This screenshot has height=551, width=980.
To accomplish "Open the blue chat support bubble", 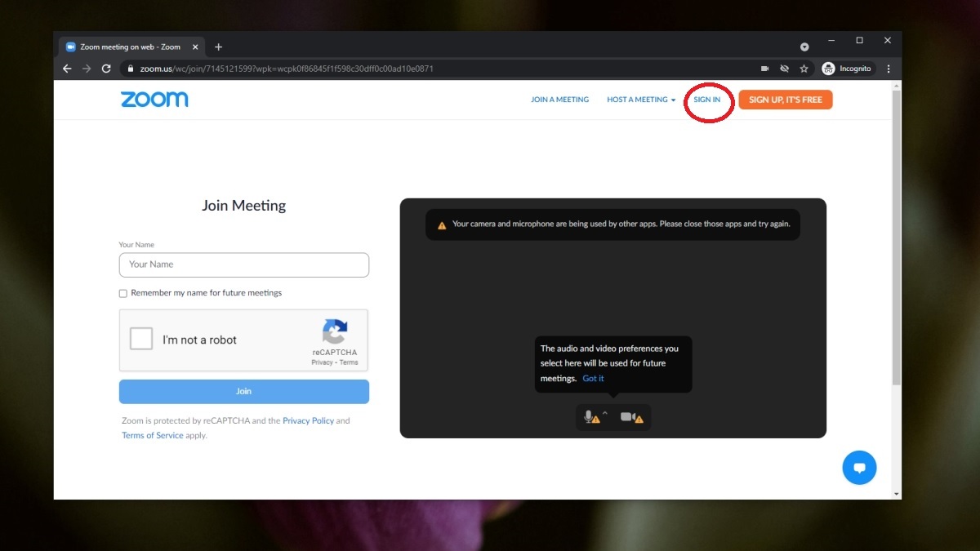I will (859, 468).
